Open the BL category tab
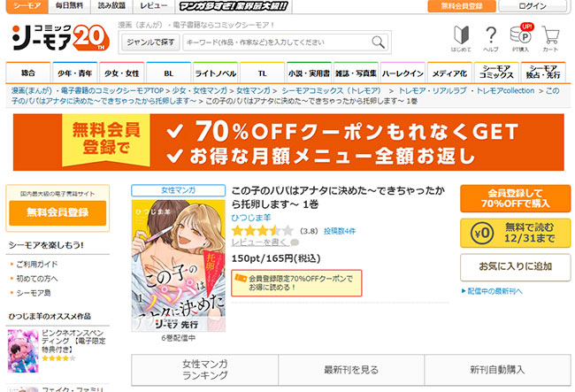This screenshot has height=392, width=575. 169,73
